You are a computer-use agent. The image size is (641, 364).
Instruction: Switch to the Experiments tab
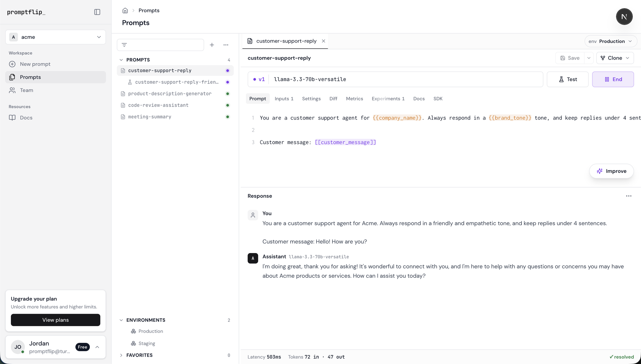pyautogui.click(x=388, y=99)
